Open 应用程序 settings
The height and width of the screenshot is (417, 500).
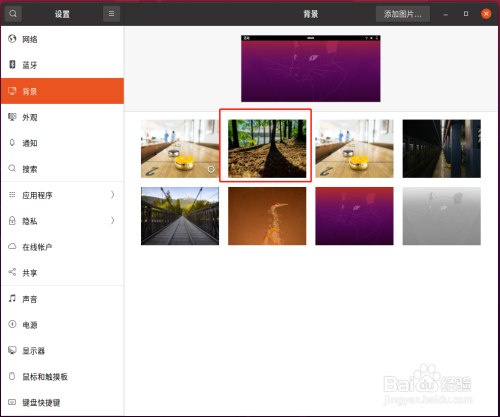[62, 195]
